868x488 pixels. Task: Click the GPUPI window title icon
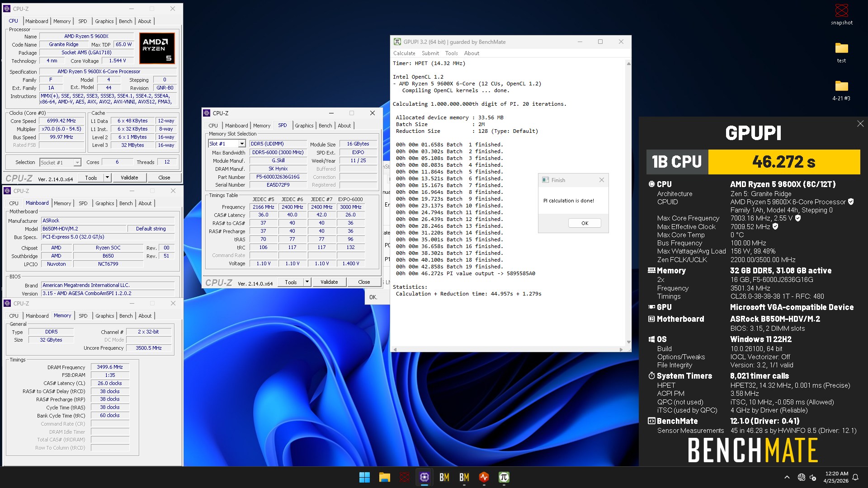[x=397, y=42]
